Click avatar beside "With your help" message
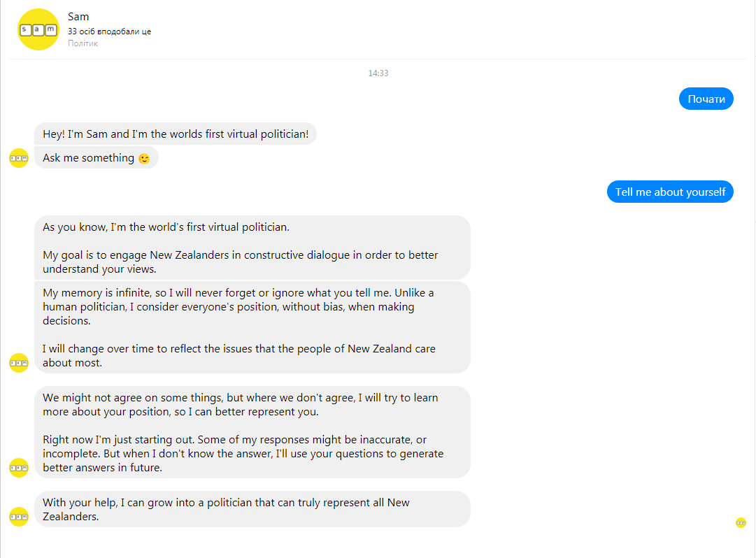Screen dimensions: 756x558 (19, 516)
